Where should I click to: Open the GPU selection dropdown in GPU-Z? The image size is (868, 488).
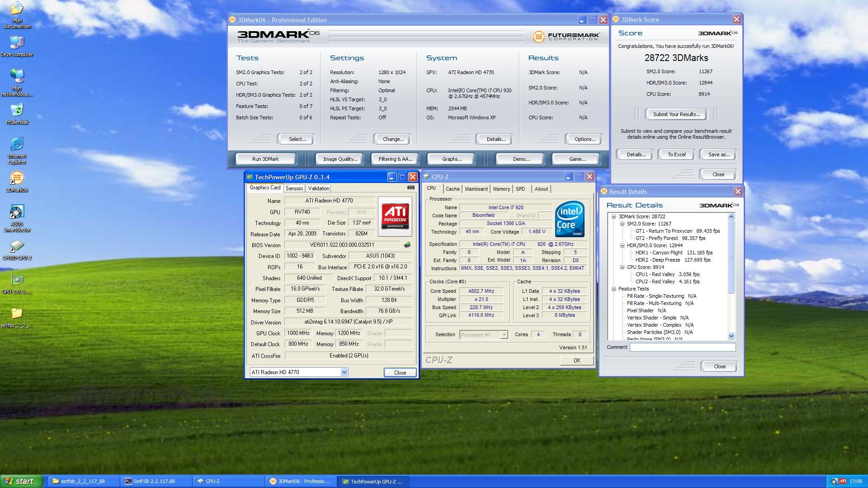(344, 372)
